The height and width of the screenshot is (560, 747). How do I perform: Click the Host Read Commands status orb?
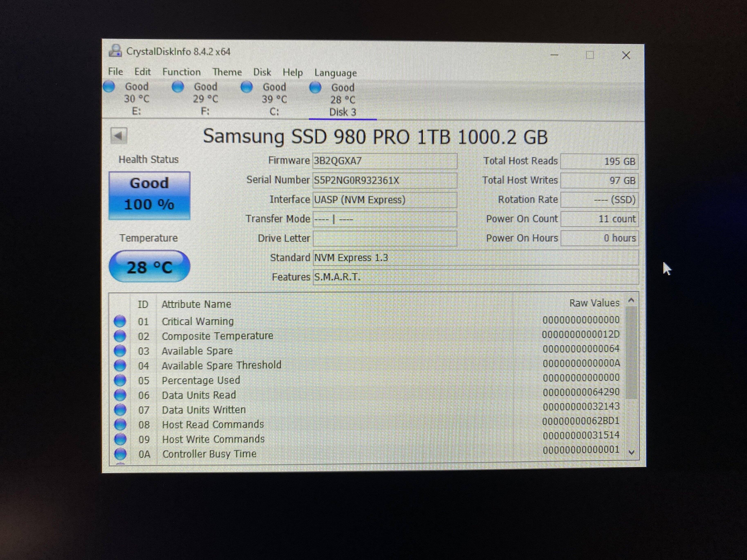coord(120,424)
